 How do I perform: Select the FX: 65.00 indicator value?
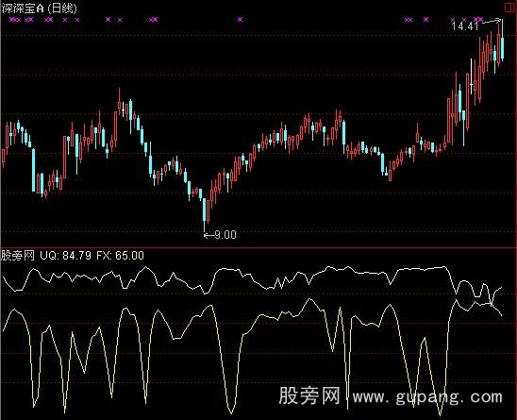tap(121, 256)
